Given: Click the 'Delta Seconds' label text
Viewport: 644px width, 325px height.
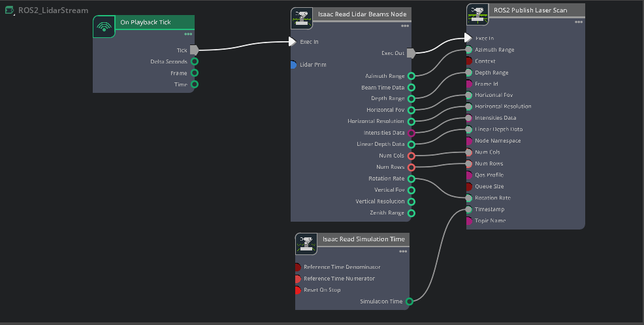Looking at the screenshot, I should (x=169, y=61).
